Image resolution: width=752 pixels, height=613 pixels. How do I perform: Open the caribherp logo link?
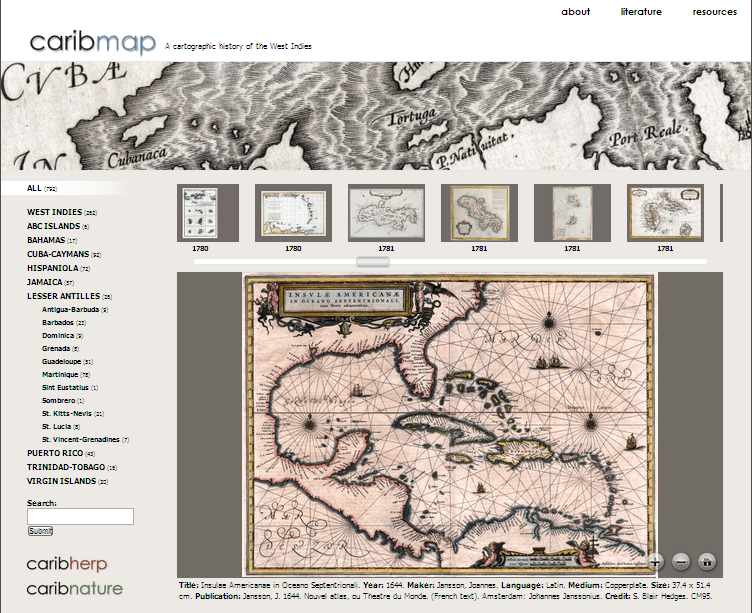click(x=67, y=565)
